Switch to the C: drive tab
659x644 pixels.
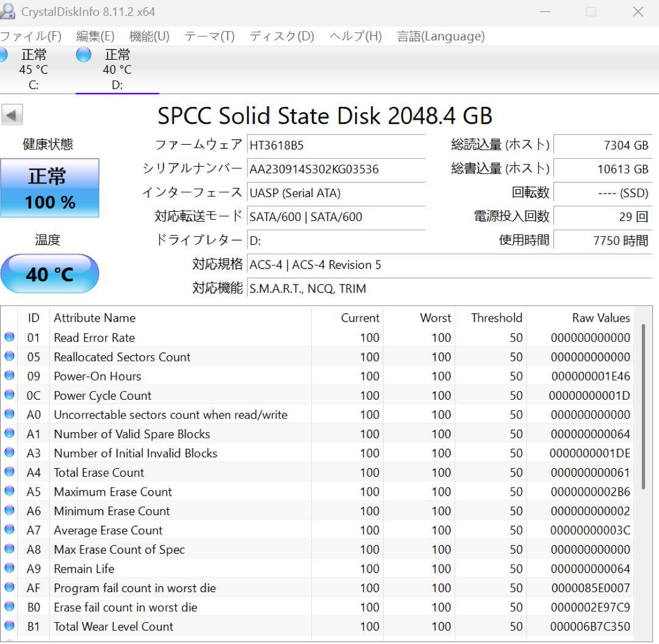[34, 70]
